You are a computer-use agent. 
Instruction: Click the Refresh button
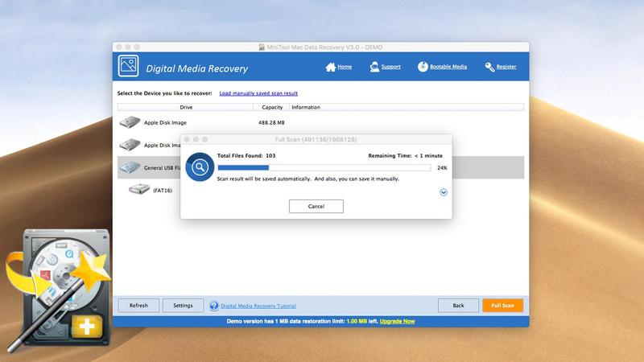pyautogui.click(x=138, y=306)
